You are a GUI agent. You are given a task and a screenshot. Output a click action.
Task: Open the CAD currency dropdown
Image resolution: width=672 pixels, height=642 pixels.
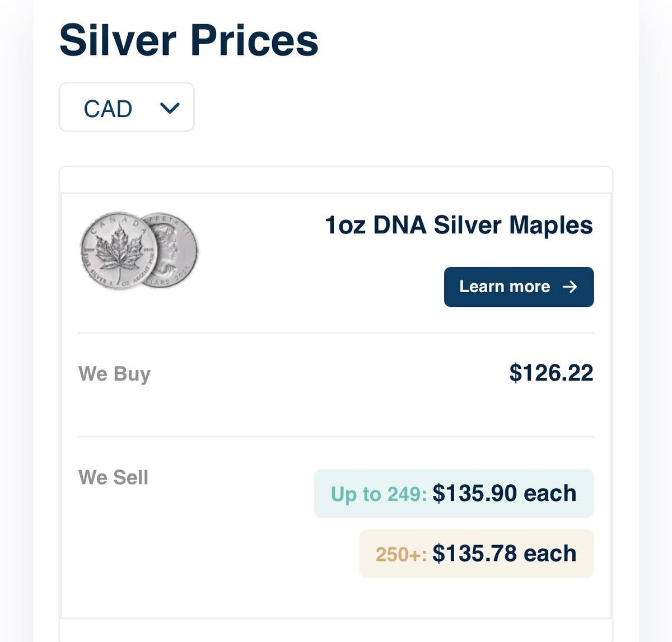coord(127,107)
